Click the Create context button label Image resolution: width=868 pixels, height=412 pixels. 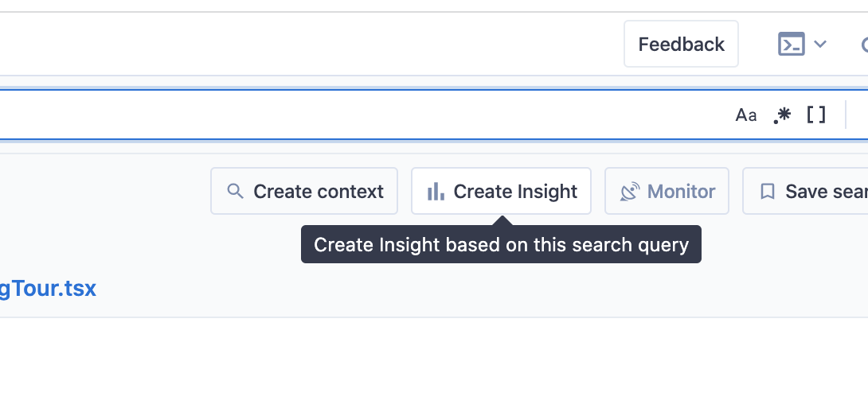click(319, 192)
